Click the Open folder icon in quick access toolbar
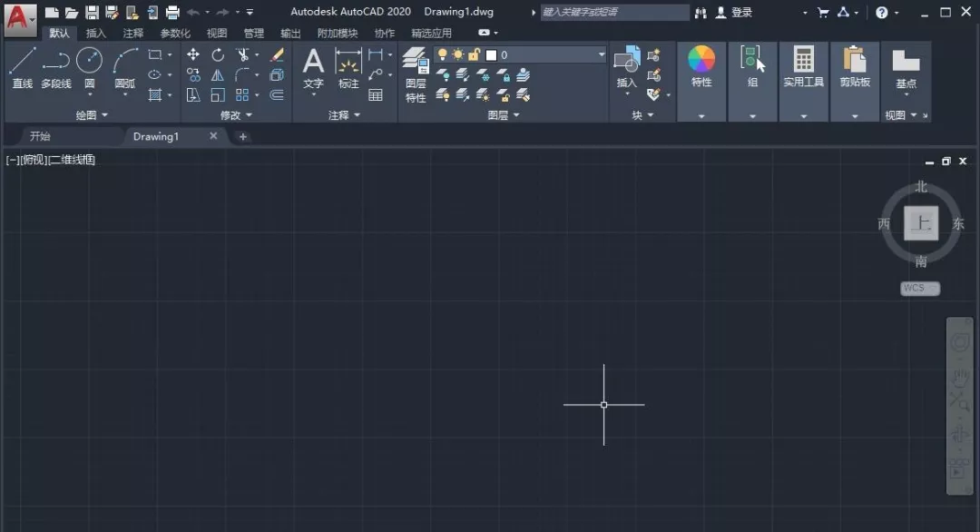The height and width of the screenshot is (532, 980). tap(72, 12)
